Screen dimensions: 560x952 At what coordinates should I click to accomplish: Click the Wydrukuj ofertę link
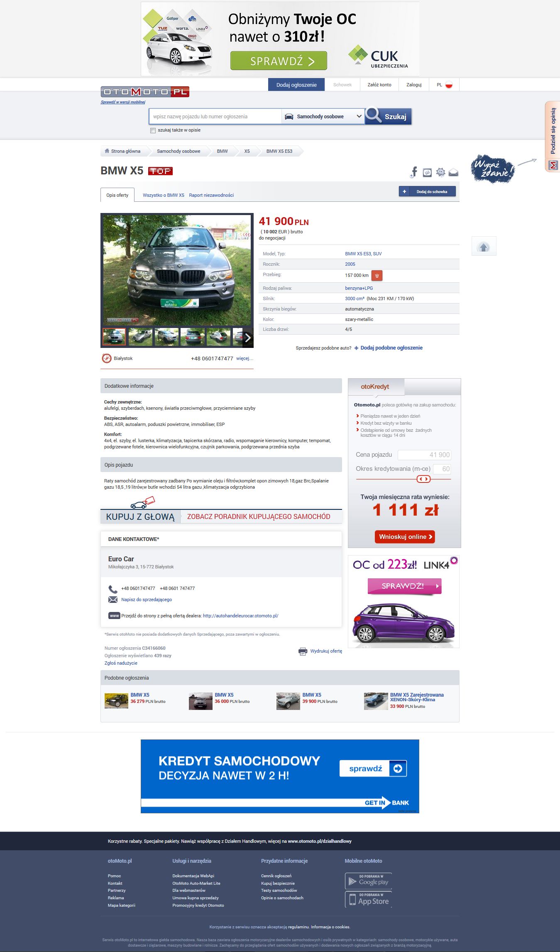(x=326, y=651)
